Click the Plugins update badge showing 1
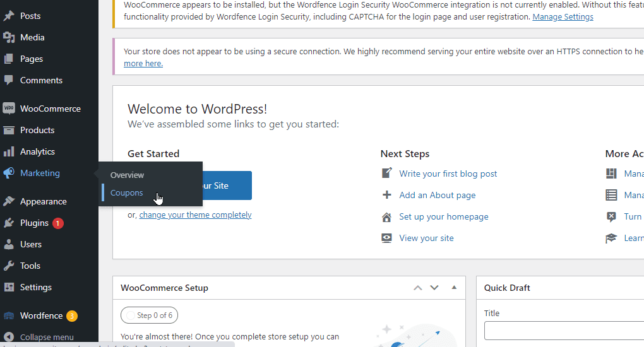 (x=58, y=223)
